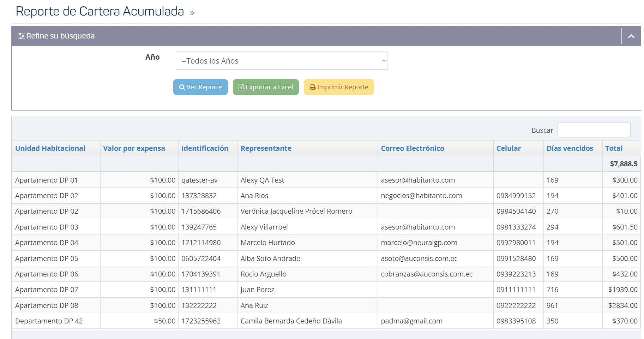Select the chevron of the year selector

coord(383,60)
